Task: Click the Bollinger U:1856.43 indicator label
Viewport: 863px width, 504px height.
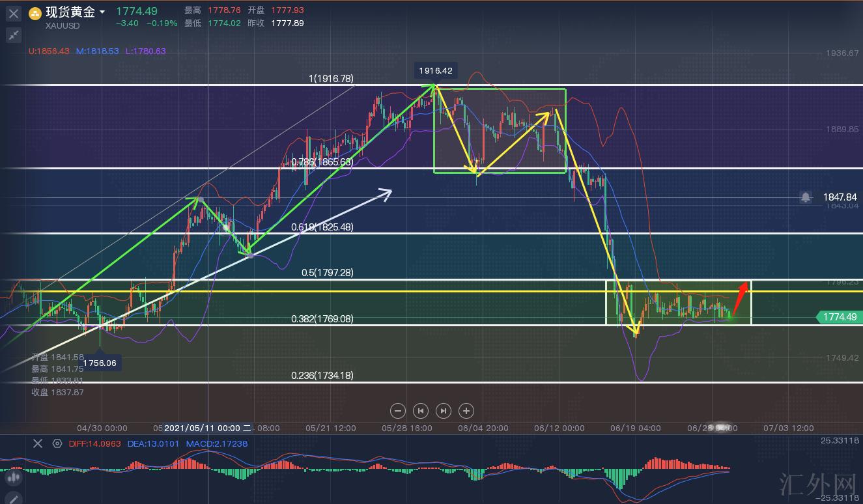Action: 49,51
